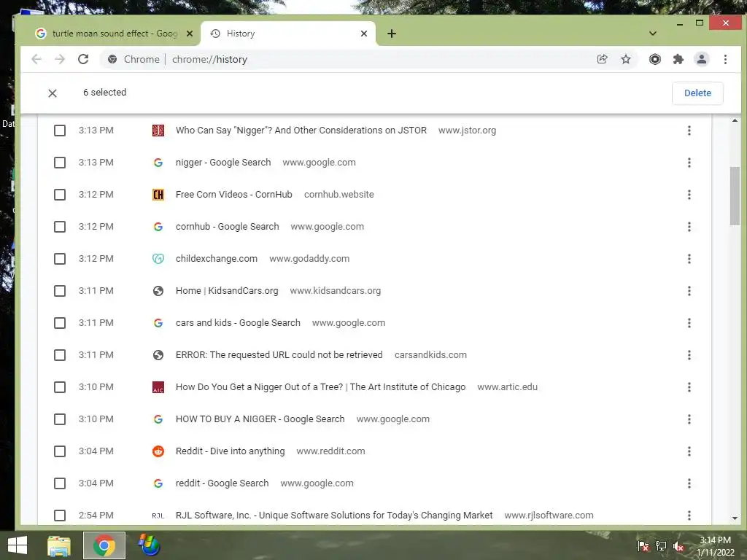
Task: Close the turtle moan sound effect tab
Action: click(x=189, y=34)
